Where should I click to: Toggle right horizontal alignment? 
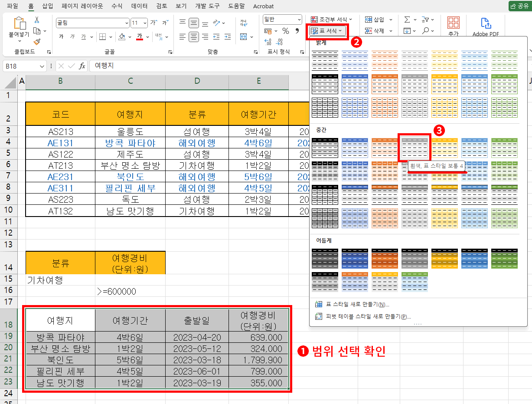[x=205, y=36]
